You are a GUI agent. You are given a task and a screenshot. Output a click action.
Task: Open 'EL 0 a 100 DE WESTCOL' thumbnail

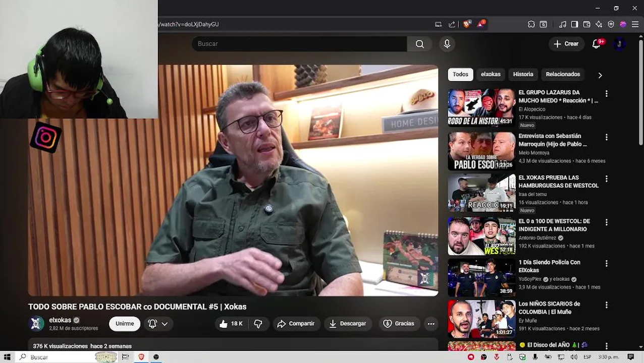point(481,236)
